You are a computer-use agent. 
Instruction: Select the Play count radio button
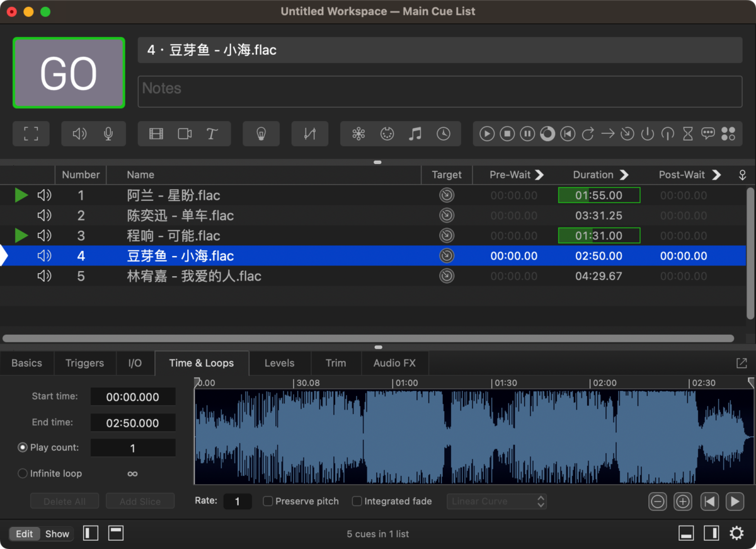click(23, 448)
